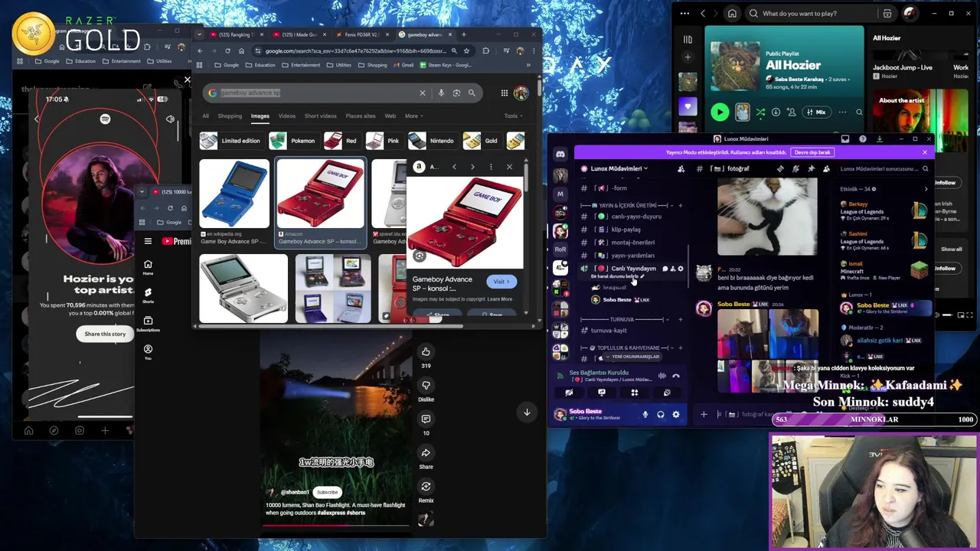Show pinned messages in fotoğraf channel

pyautogui.click(x=812, y=168)
